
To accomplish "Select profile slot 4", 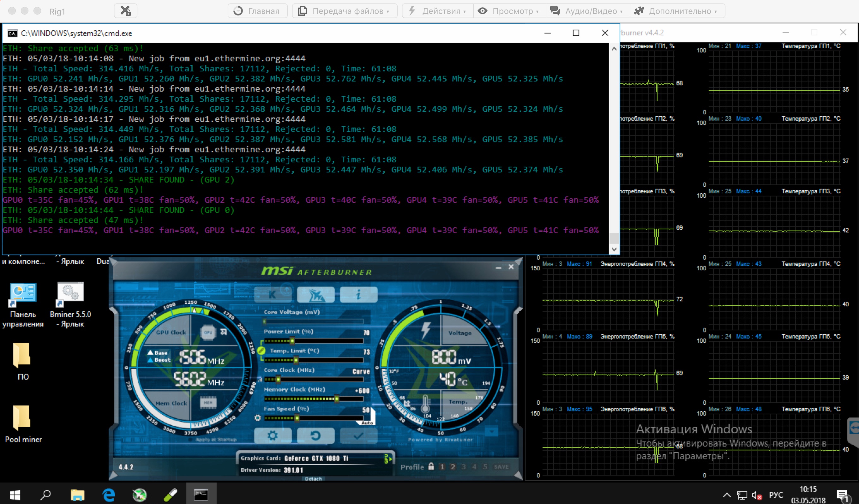I will coord(474,467).
